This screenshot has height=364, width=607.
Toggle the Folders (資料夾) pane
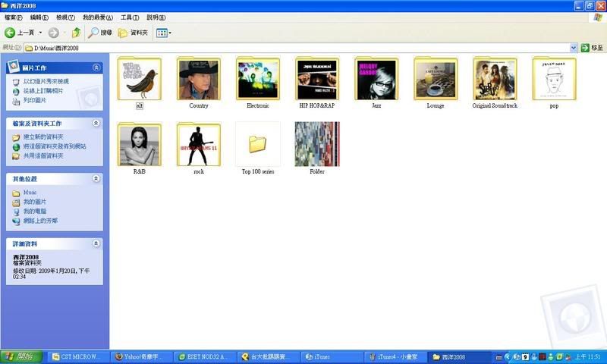(x=133, y=33)
